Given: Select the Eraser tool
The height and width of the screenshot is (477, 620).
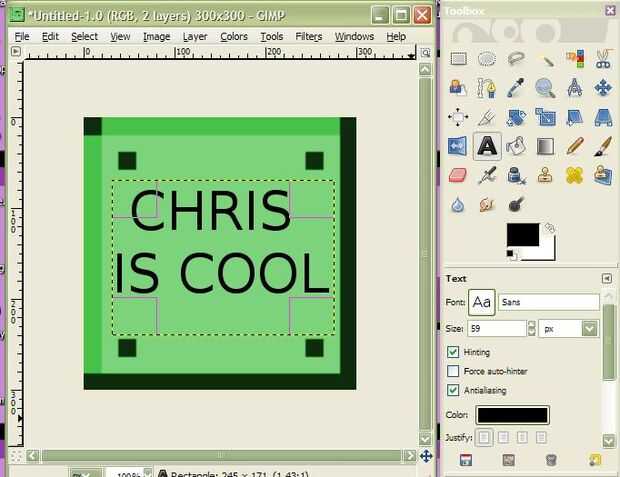Looking at the screenshot, I should pyautogui.click(x=459, y=175).
